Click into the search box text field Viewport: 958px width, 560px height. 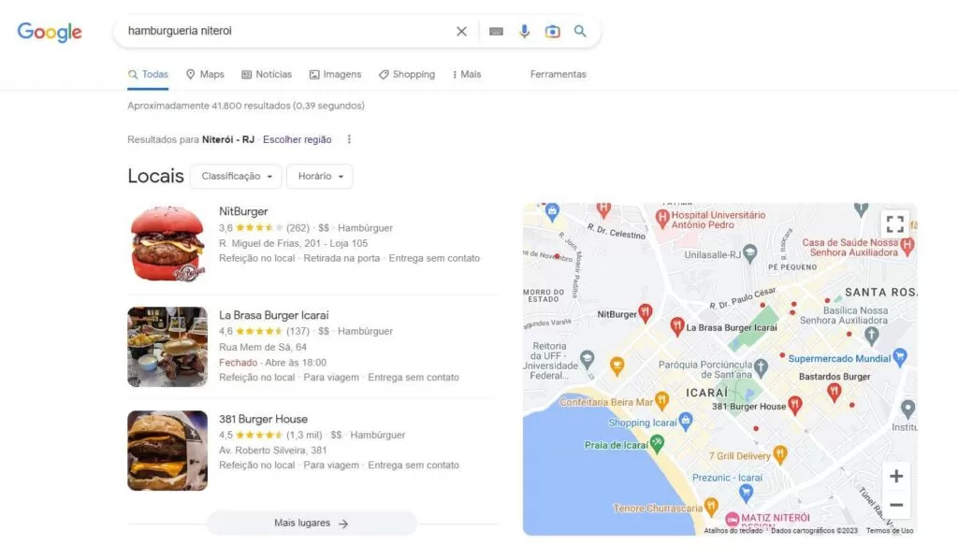click(287, 31)
